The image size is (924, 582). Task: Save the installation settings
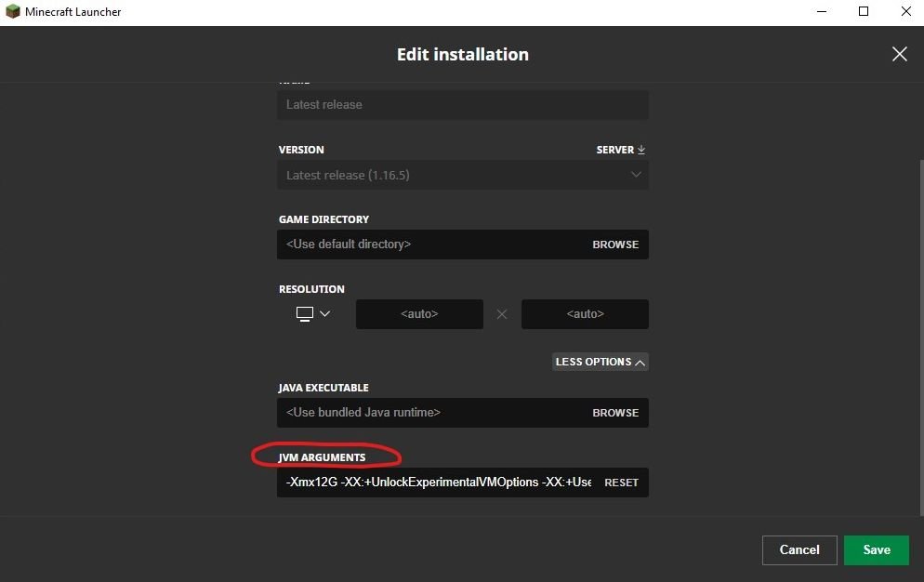tap(877, 550)
